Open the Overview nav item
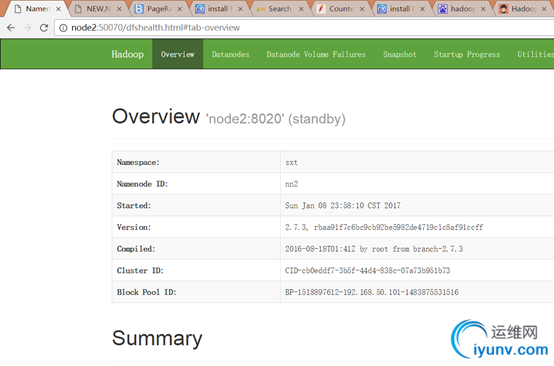This screenshot has height=366, width=554. 178,54
